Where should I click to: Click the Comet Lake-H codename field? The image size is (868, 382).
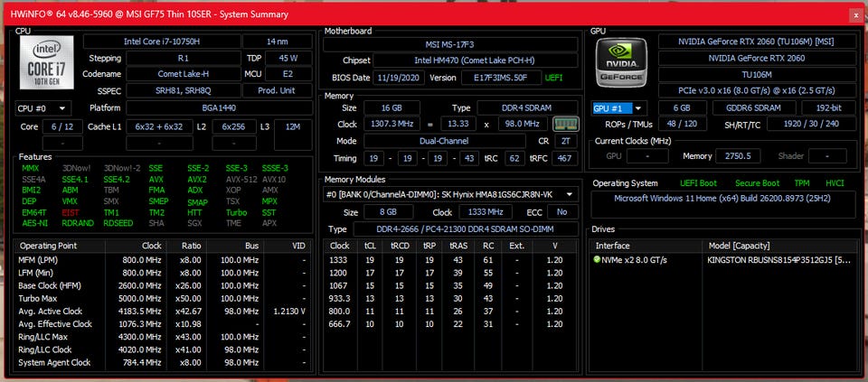[x=184, y=74]
